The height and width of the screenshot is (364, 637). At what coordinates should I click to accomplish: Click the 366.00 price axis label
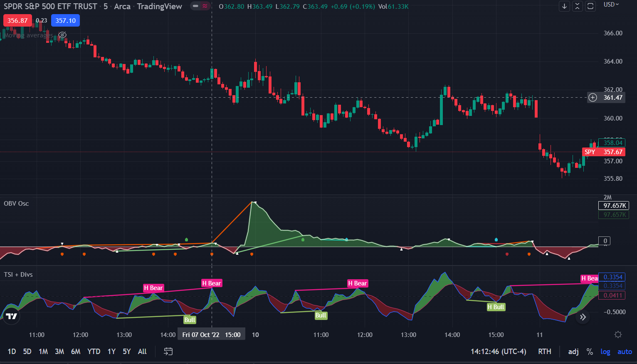[613, 33]
